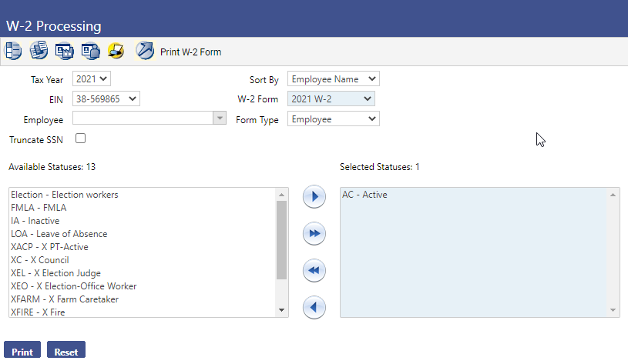
Task: Click the Print W-2 Form arrow icon
Action: (x=145, y=52)
